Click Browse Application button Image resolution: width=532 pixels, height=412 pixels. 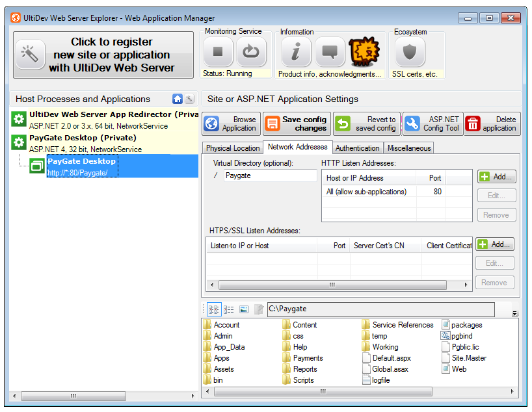(x=231, y=123)
